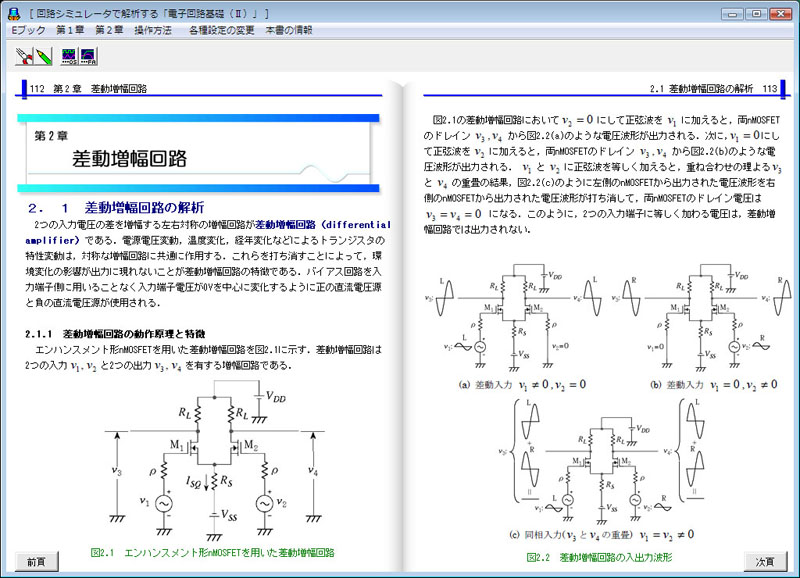Click page header '2.1 差動増幅回路の解析 113'
Screen dimensions: 800x578
coord(713,89)
